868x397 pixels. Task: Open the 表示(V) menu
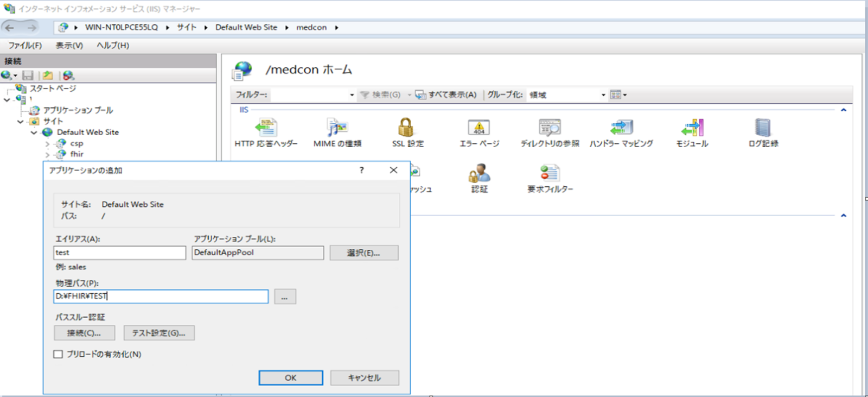[69, 46]
